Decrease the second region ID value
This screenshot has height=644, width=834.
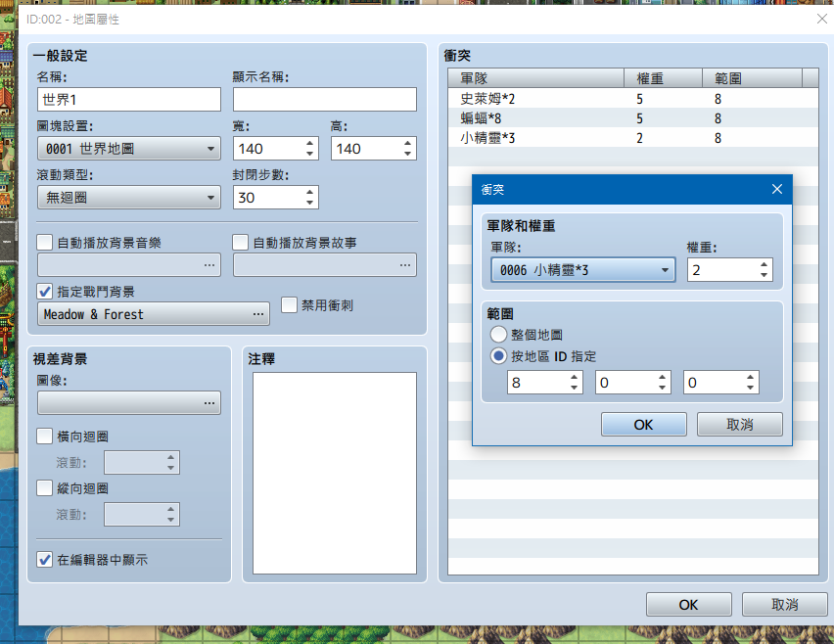662,388
